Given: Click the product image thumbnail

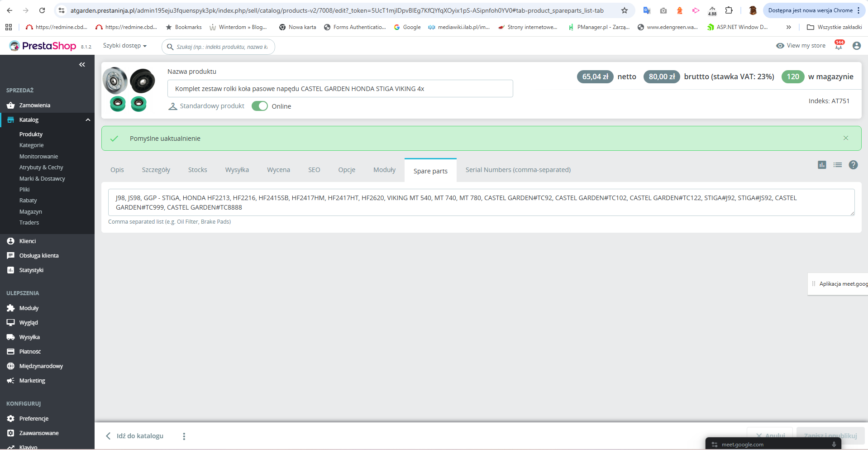Looking at the screenshot, I should coord(129,89).
